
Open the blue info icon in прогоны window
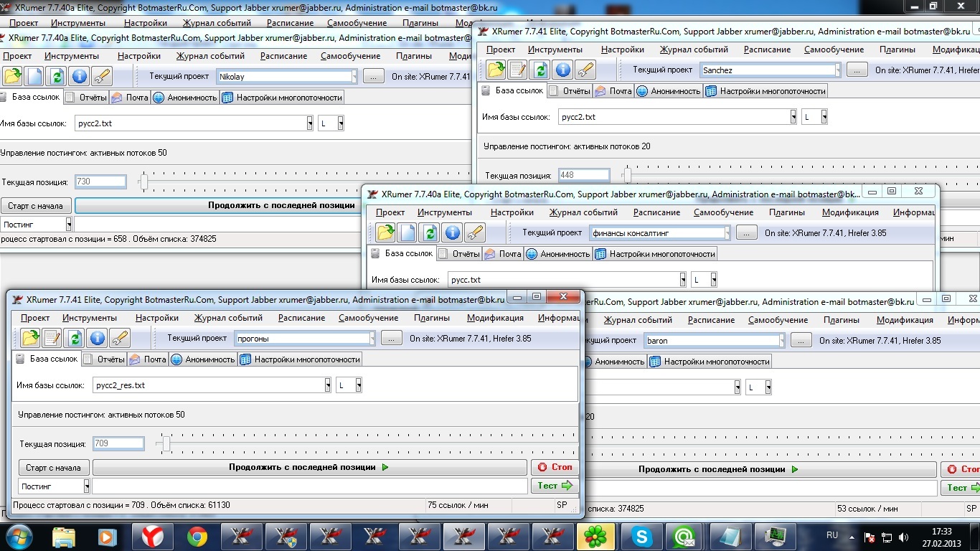pyautogui.click(x=98, y=338)
